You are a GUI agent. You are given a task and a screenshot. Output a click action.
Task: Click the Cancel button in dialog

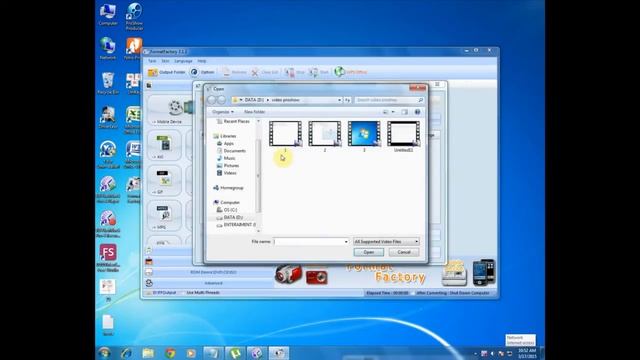[x=404, y=252]
